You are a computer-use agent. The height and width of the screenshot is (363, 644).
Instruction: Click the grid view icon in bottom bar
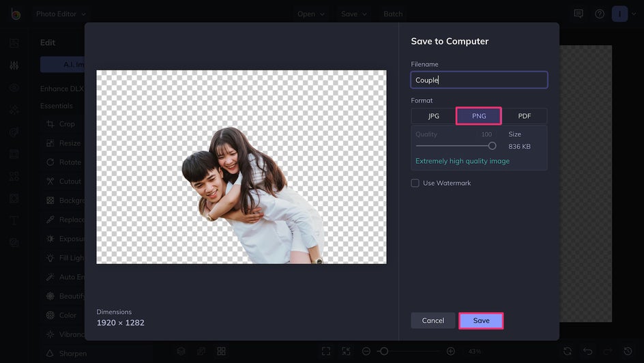coord(221,351)
